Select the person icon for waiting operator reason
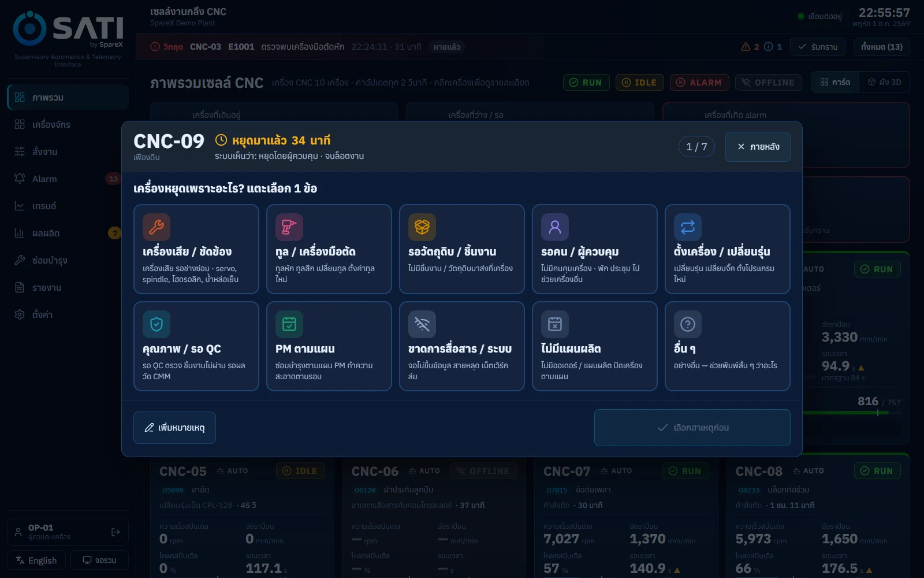This screenshot has height=578, width=924. click(555, 227)
